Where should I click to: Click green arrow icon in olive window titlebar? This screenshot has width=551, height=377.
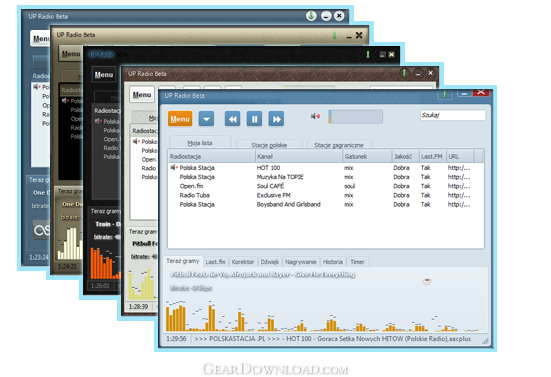(x=335, y=35)
